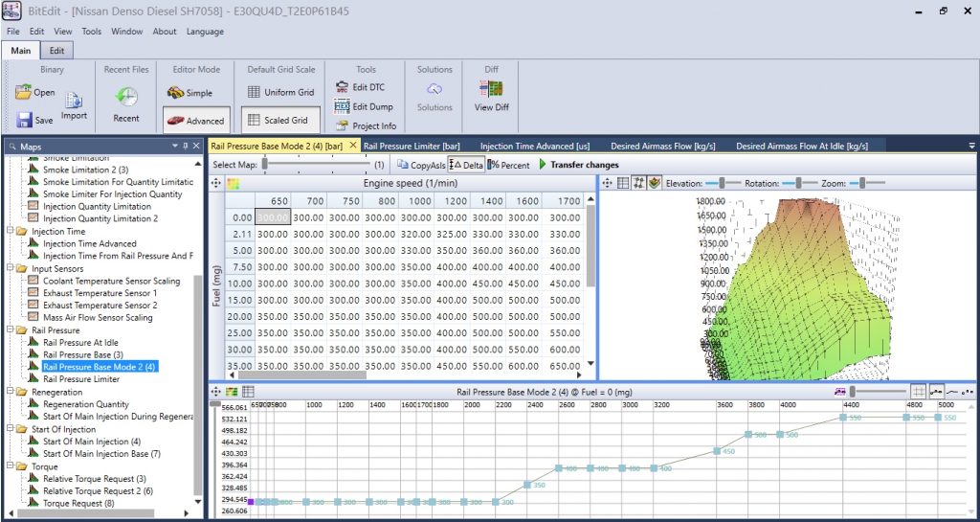Image resolution: width=980 pixels, height=522 pixels.
Task: Collapse Start Of Injection folder
Action: click(10, 429)
